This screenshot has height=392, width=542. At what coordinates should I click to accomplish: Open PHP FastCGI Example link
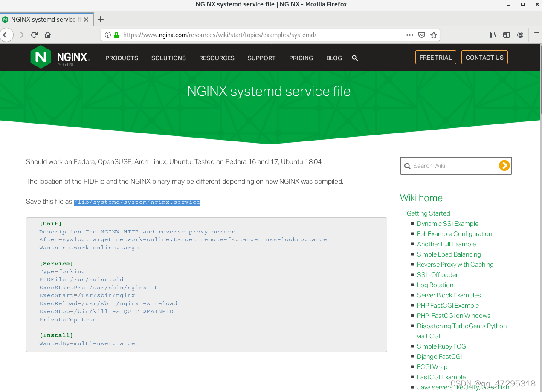coord(448,306)
